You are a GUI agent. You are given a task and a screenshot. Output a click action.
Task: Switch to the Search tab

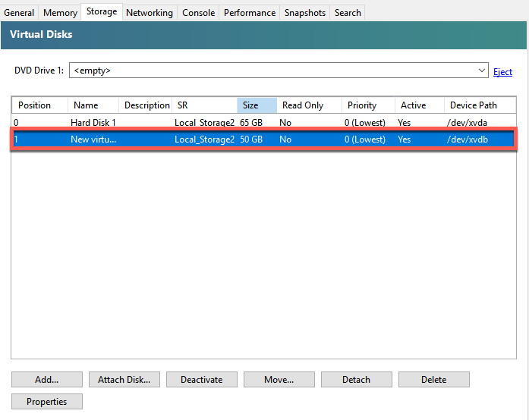[x=348, y=13]
